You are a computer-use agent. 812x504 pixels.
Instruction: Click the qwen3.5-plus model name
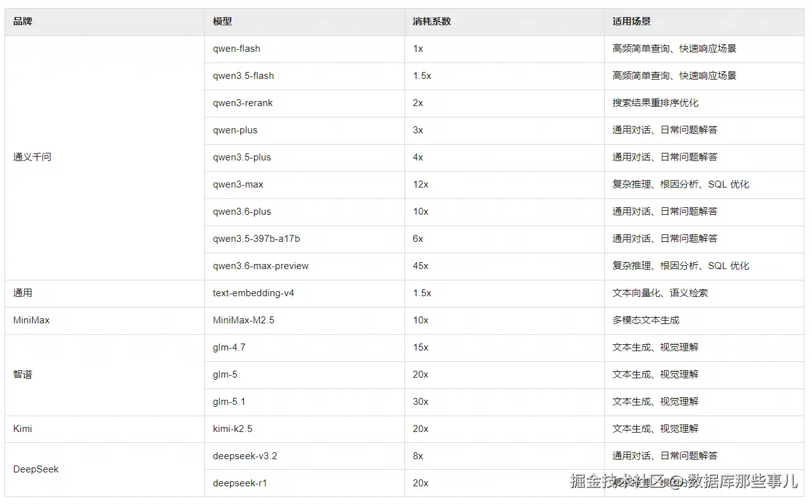tap(242, 157)
